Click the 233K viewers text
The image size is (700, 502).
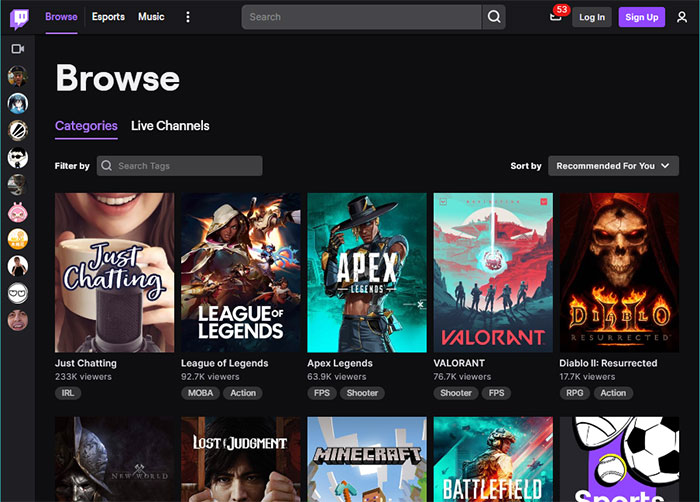83,377
